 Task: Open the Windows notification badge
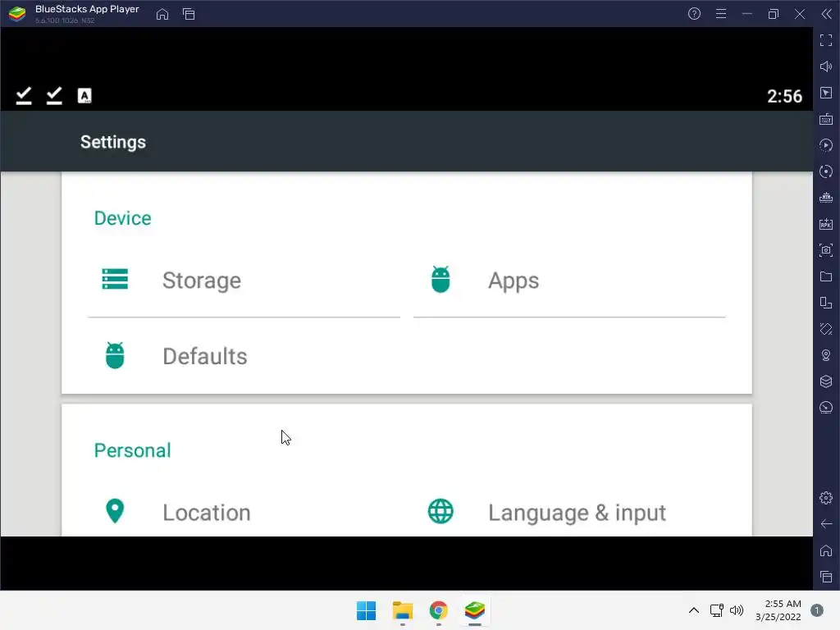pyautogui.click(x=817, y=610)
